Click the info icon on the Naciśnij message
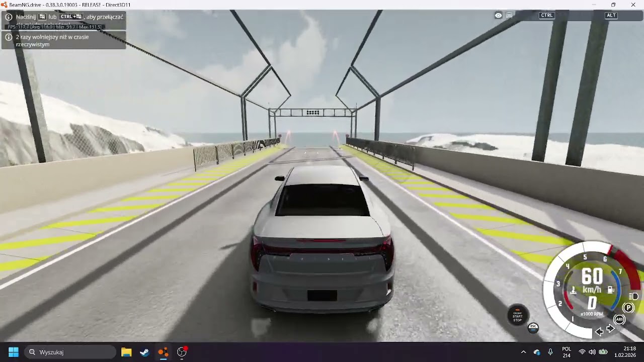The width and height of the screenshot is (644, 362). 9,17
